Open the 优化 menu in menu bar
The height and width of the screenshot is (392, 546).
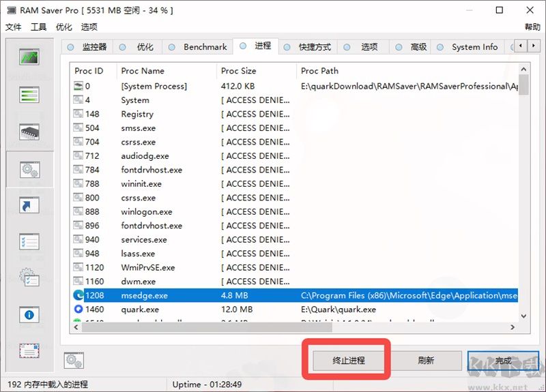63,27
